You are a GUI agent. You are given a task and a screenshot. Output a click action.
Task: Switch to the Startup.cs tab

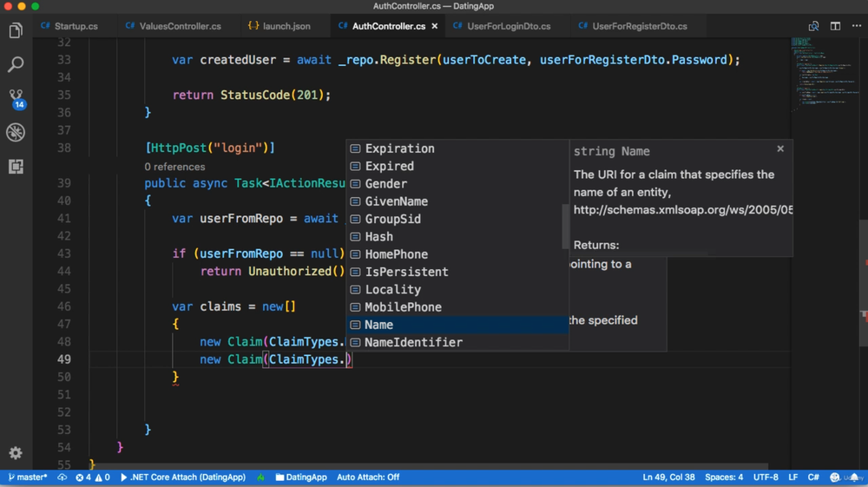click(x=69, y=26)
